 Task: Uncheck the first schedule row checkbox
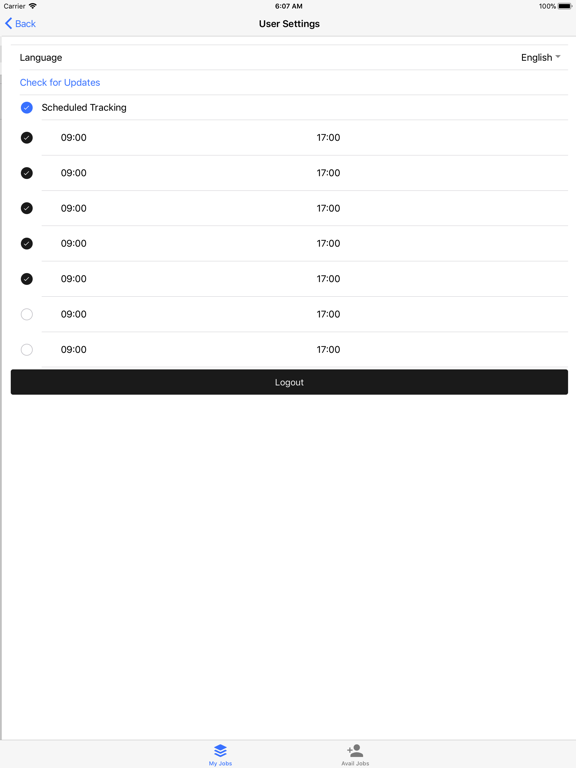coord(27,138)
